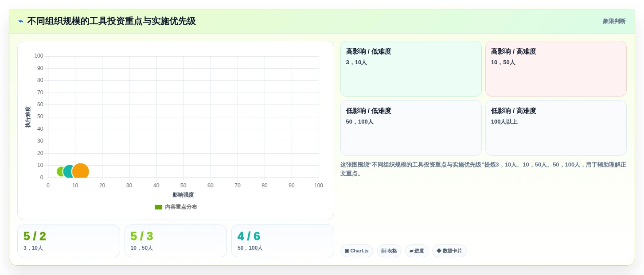Click the lightning icon beside the title
644x275 pixels.
point(21,21)
